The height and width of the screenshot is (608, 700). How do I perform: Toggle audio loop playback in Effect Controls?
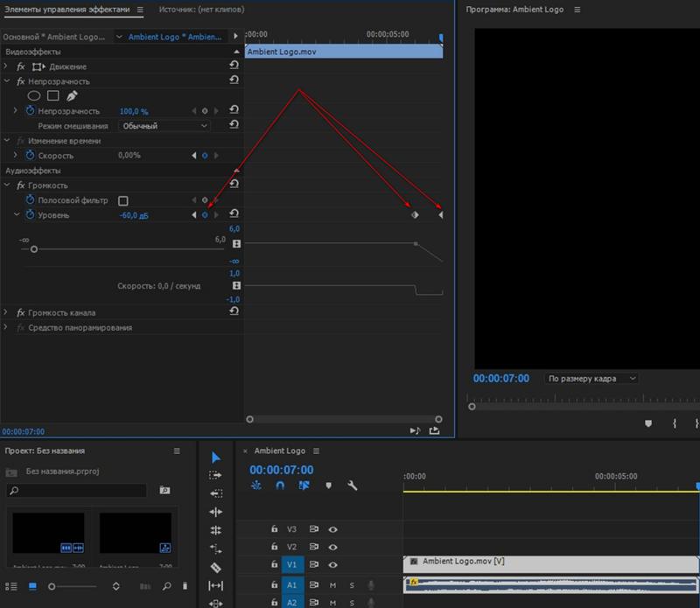click(x=434, y=430)
